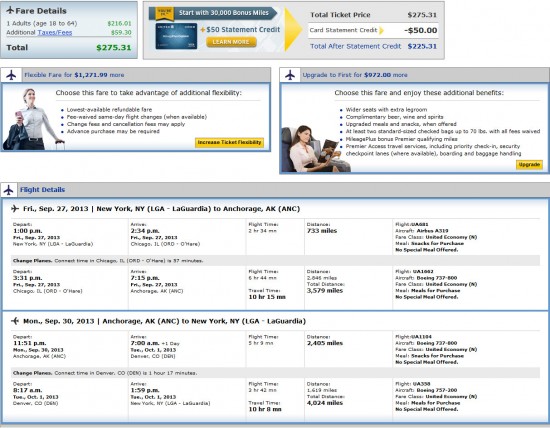Click Upgrade to First for $972.00 more heading
Viewport: 550px width, 428px height.
355,75
